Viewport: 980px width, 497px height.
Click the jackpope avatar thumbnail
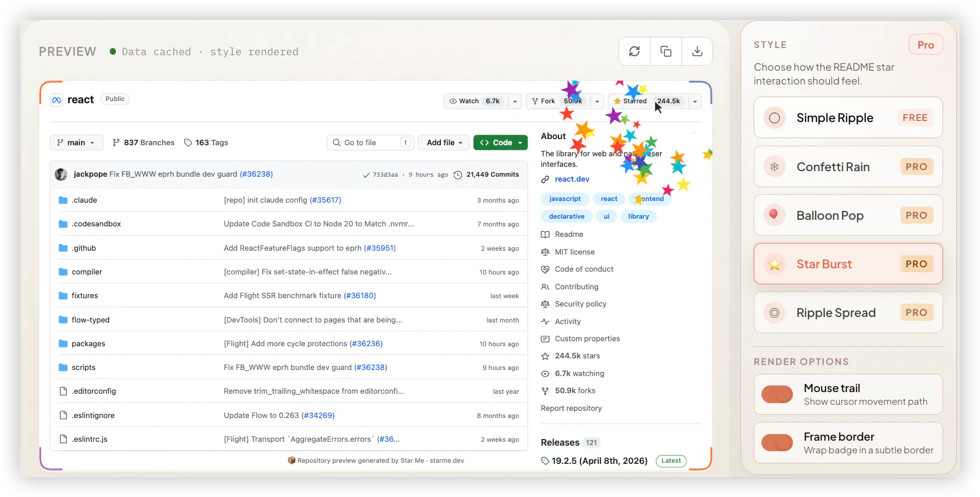(61, 175)
